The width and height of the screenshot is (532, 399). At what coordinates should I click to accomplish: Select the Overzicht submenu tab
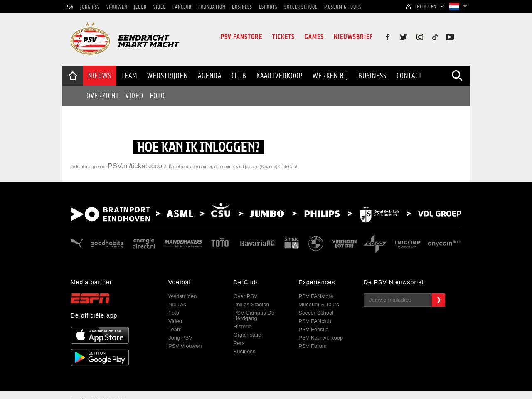(x=103, y=96)
